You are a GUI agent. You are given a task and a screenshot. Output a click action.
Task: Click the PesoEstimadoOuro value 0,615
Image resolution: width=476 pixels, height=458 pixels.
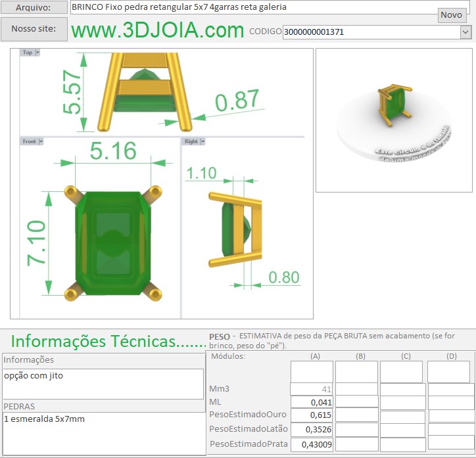pyautogui.click(x=312, y=415)
